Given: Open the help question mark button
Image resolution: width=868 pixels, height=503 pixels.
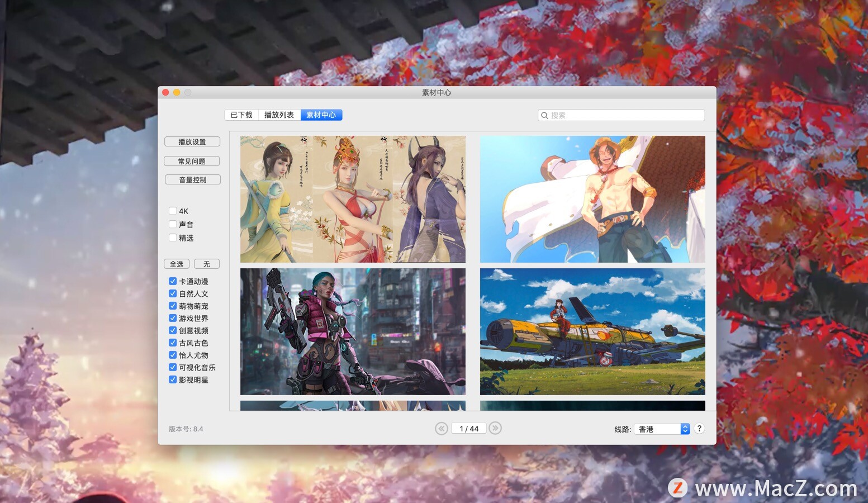Looking at the screenshot, I should 699,429.
